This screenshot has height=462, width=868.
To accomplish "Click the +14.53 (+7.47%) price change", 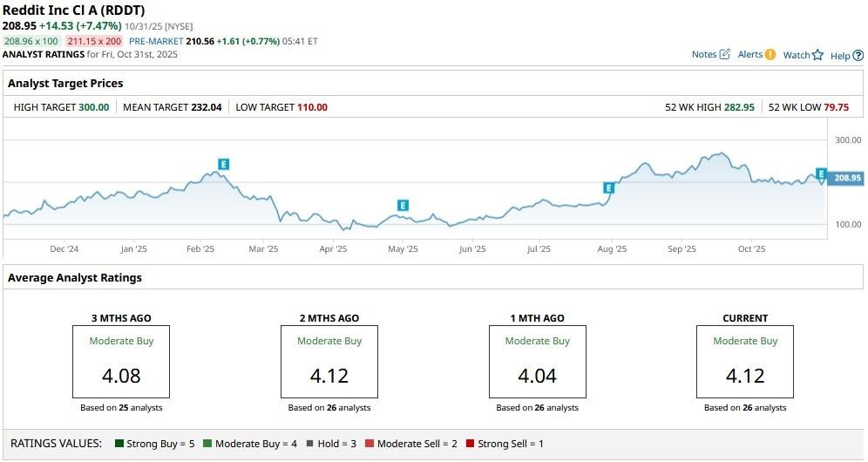I will click(80, 26).
